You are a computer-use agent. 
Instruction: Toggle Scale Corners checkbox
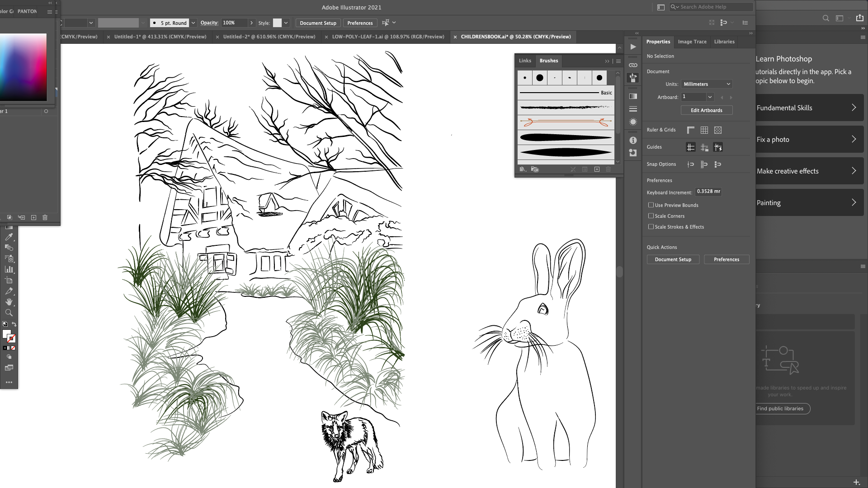tap(651, 216)
